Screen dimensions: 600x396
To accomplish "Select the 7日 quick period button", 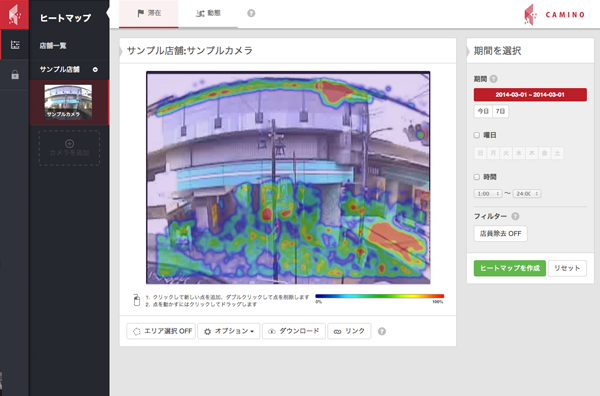I will [500, 111].
